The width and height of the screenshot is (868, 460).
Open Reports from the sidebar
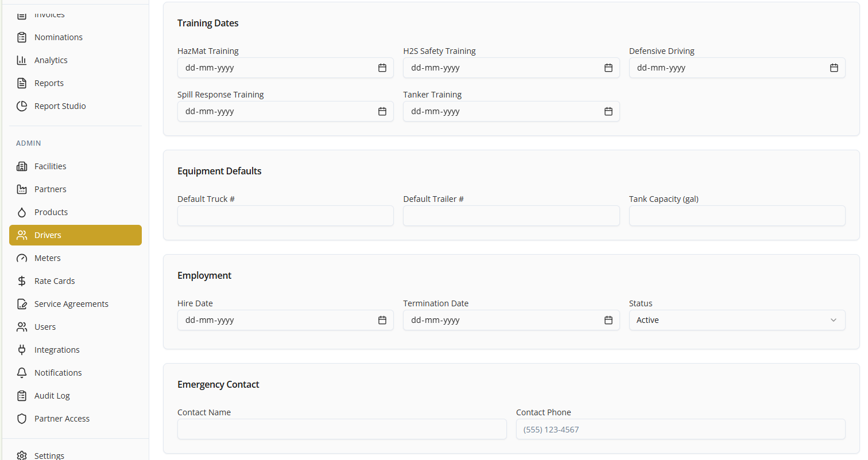tap(75, 83)
